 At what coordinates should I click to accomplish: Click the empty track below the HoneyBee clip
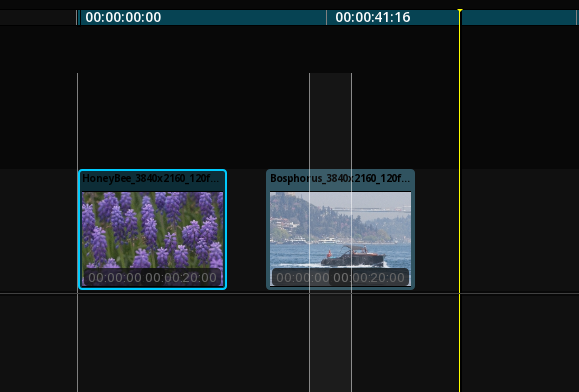coord(153,343)
